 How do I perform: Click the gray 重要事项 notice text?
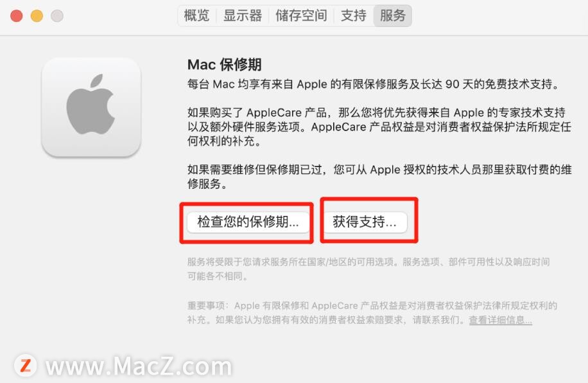tap(372, 312)
